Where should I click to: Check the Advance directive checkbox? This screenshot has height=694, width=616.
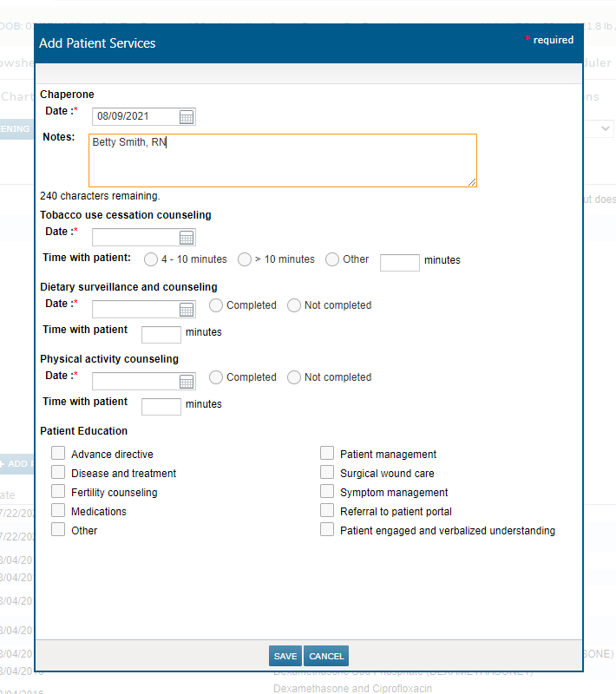coord(58,453)
